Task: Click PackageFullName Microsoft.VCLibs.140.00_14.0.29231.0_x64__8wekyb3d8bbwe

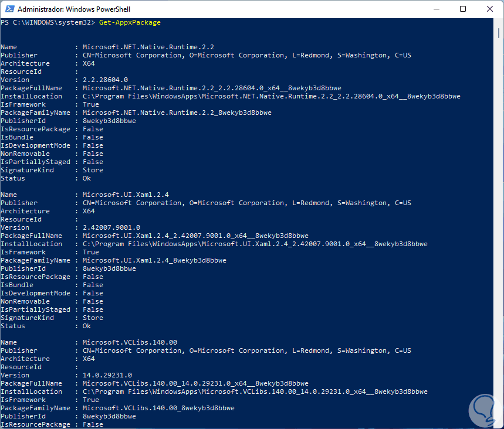Action: 195,383
